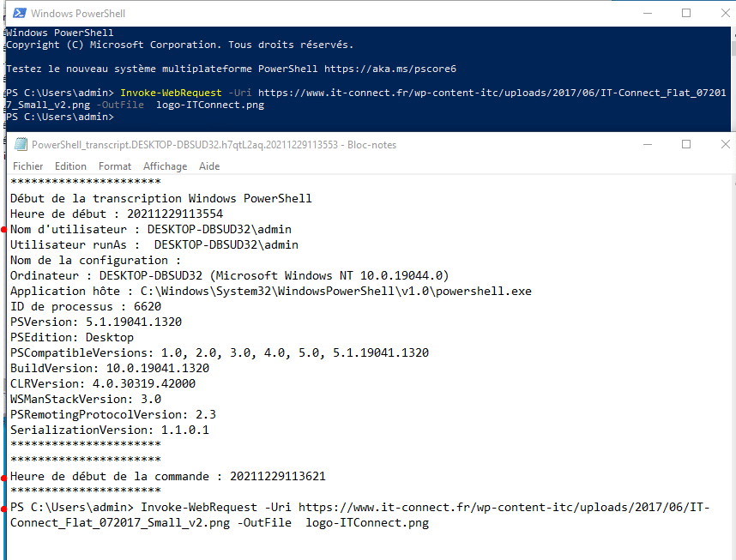Open the Fichier menu
This screenshot has width=736, height=560.
pos(27,166)
